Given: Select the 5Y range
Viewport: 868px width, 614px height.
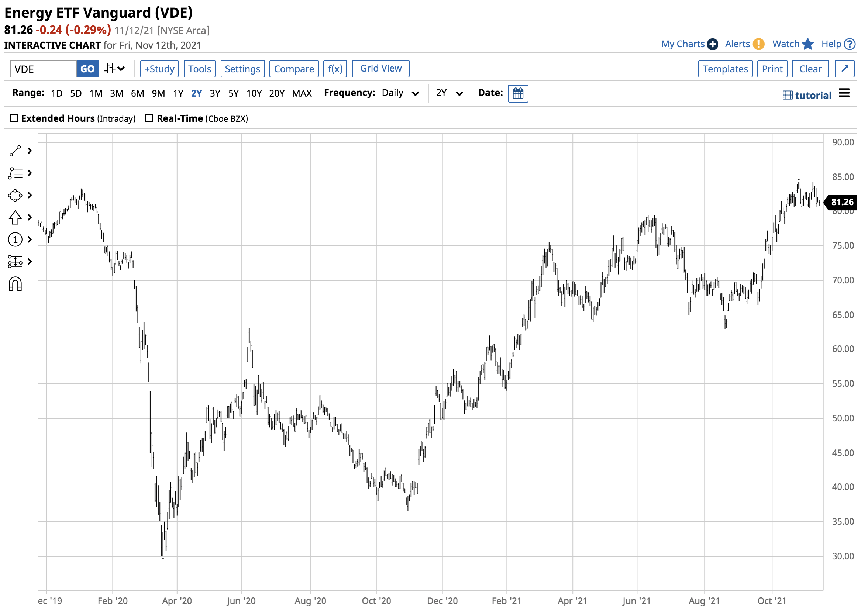Looking at the screenshot, I should [234, 93].
